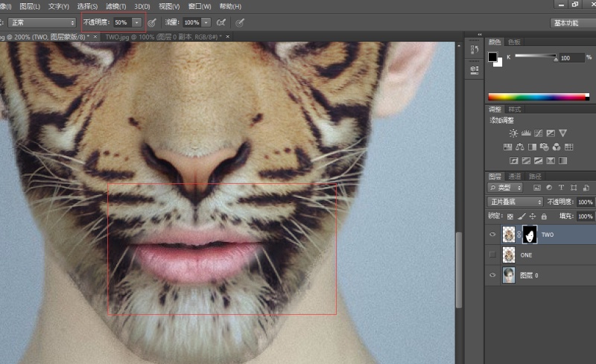Add a Brightness/Contrast adjustment

pos(513,133)
